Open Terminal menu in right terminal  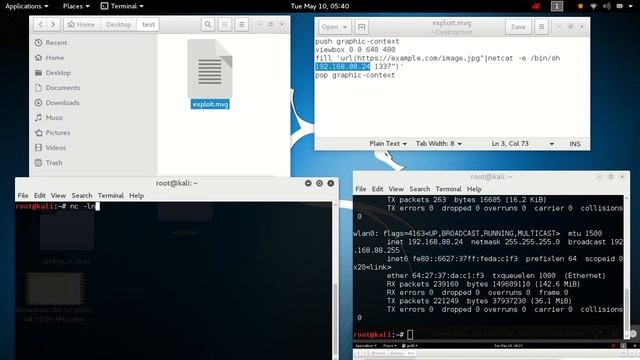click(448, 189)
